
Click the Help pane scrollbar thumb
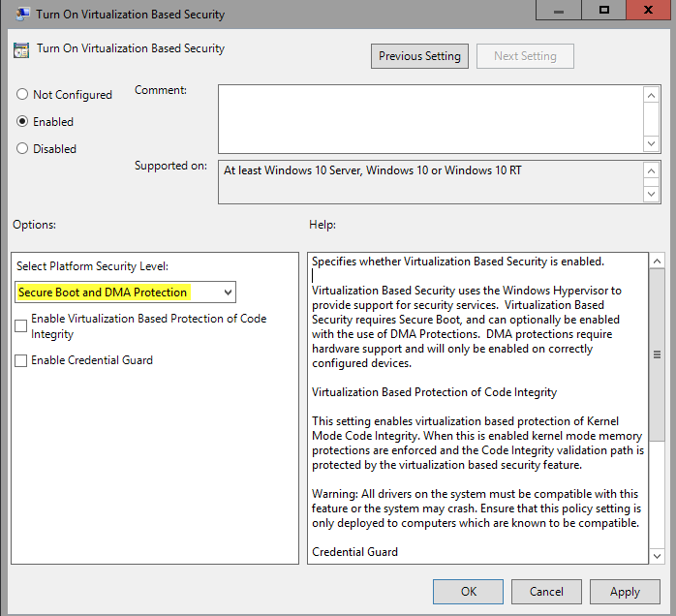[x=657, y=354]
